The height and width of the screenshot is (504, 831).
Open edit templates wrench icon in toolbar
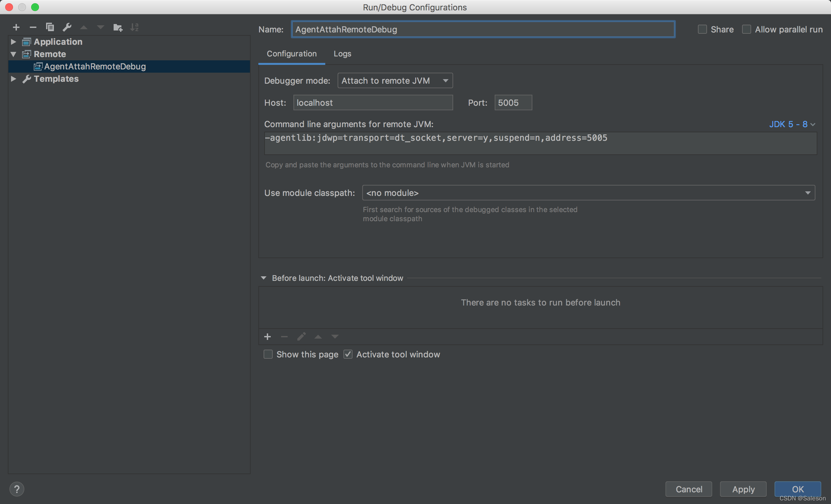[67, 27]
